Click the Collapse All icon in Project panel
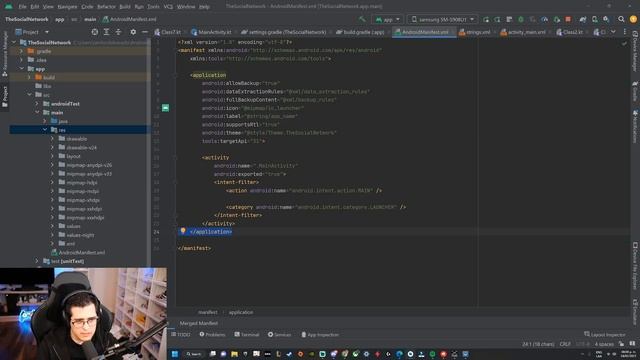Screen dimensions: 640x360 coord(118,32)
